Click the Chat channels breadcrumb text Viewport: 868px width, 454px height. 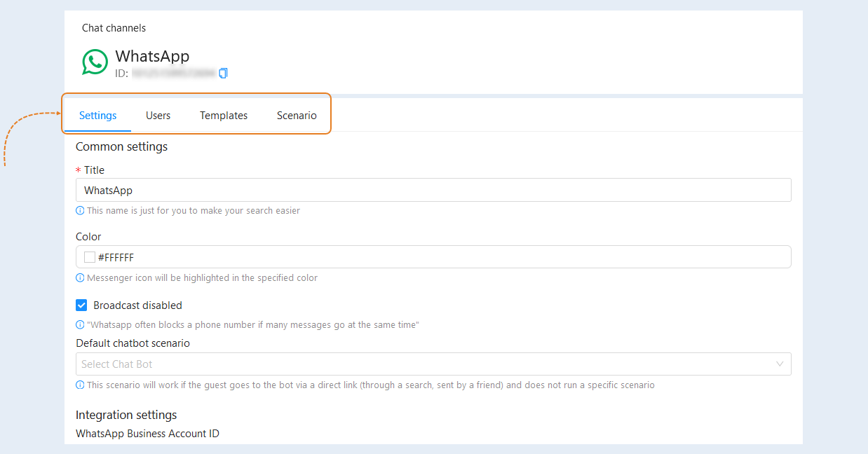click(114, 28)
